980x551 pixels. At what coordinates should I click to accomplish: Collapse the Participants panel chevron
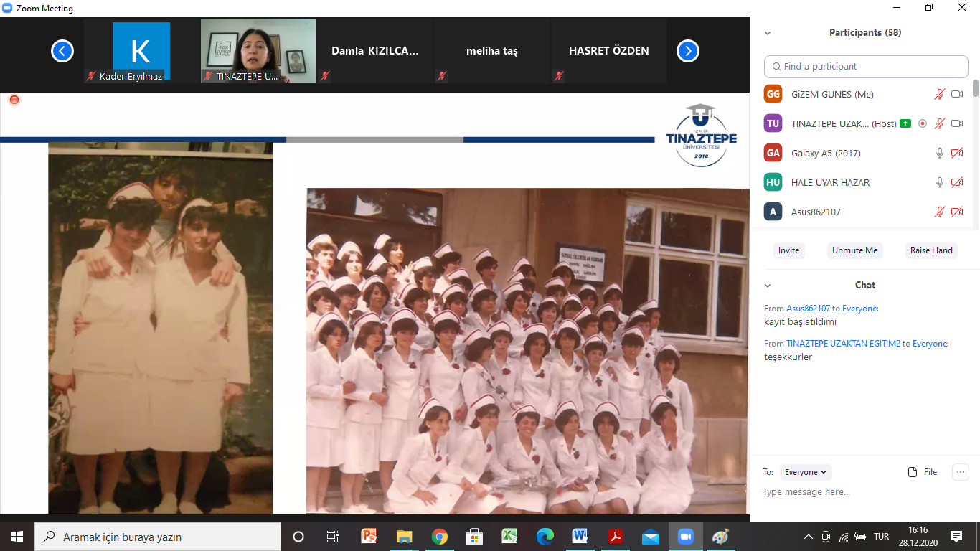(768, 33)
